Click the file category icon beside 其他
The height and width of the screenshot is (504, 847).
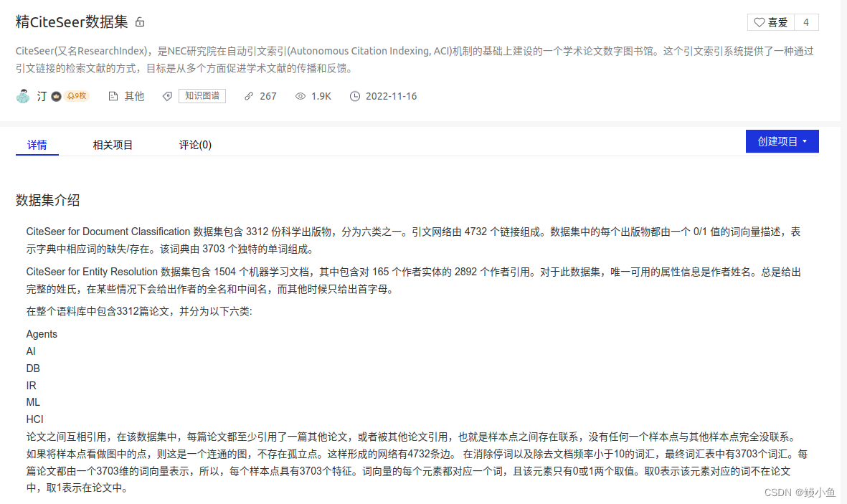point(113,96)
